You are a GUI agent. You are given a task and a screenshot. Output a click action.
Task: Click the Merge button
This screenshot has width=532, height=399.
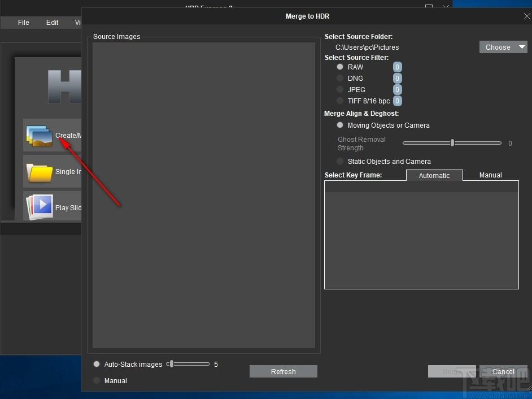click(452, 371)
